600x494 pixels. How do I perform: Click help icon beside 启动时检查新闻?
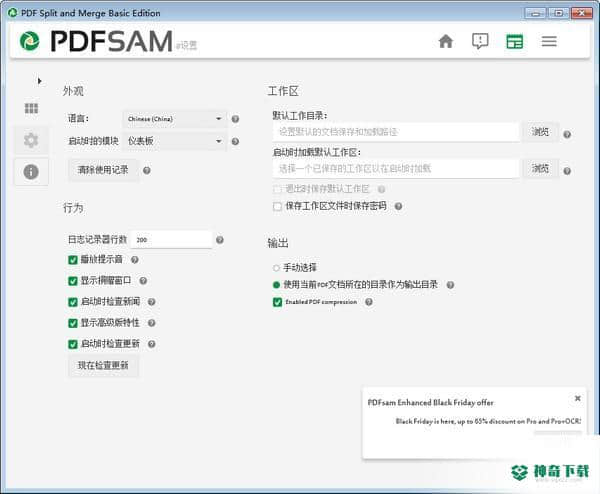coord(152,302)
